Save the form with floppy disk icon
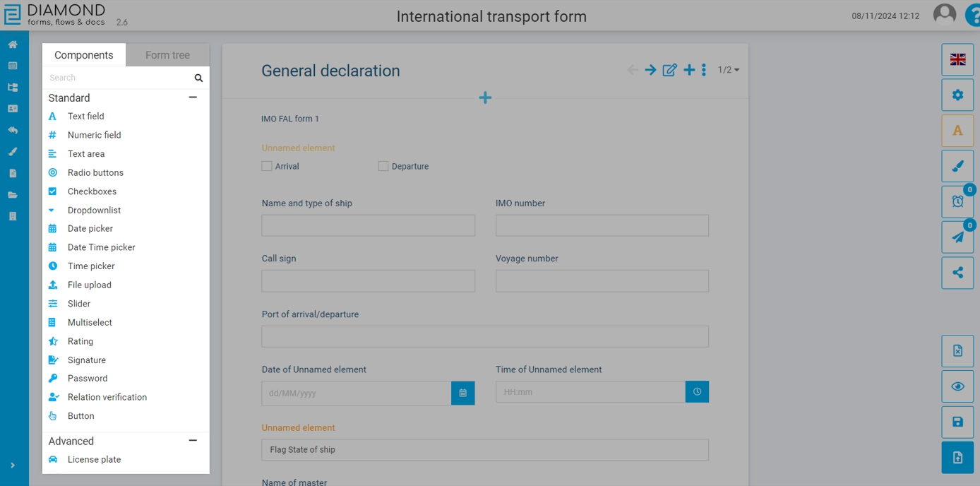Viewport: 980px width, 486px height. coord(957,422)
